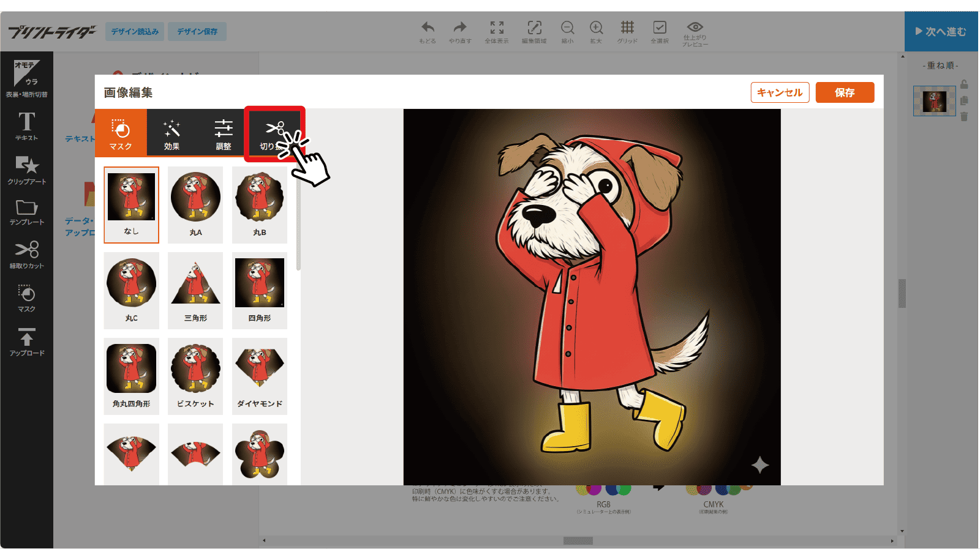Choose the 三角形 mask shape

pos(195,290)
